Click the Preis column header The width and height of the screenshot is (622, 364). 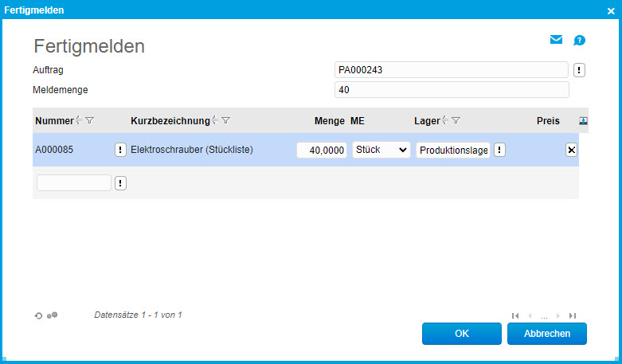(x=548, y=120)
